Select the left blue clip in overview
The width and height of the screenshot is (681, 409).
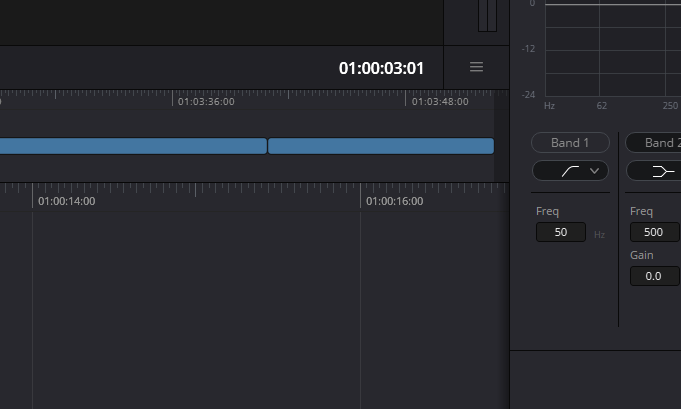pos(133,146)
